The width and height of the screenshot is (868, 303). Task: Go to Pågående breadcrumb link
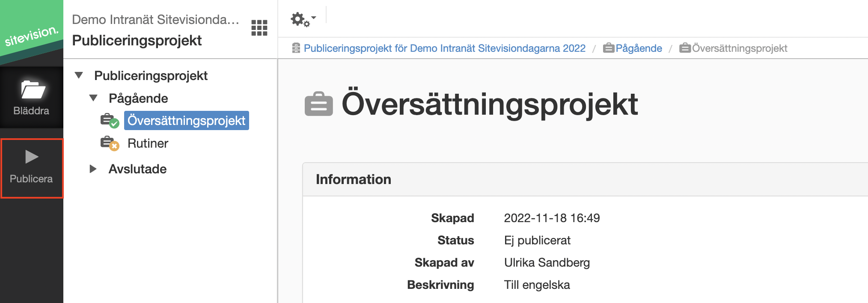[639, 48]
